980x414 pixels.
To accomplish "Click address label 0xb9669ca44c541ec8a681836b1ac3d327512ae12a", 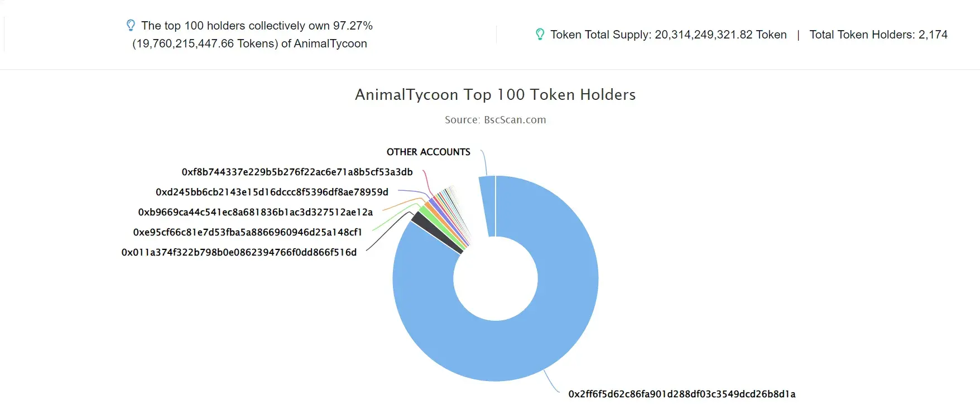I will pos(256,212).
